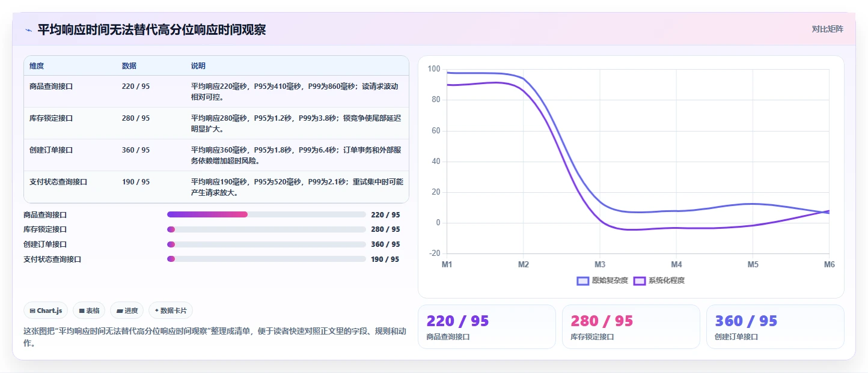Image resolution: width=868 pixels, height=373 pixels.
Task: Click the M6 axis label on chart
Action: tap(829, 264)
